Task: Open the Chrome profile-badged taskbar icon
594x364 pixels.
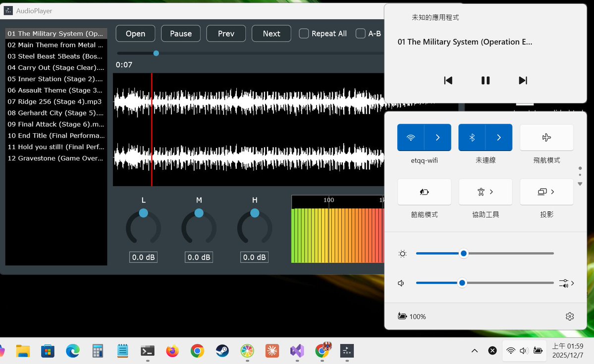Action: point(323,350)
